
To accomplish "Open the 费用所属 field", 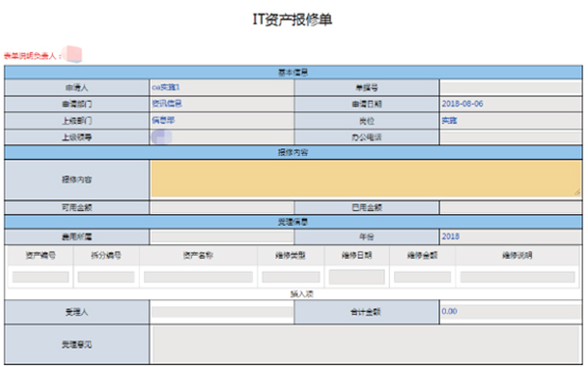I will click(222, 236).
